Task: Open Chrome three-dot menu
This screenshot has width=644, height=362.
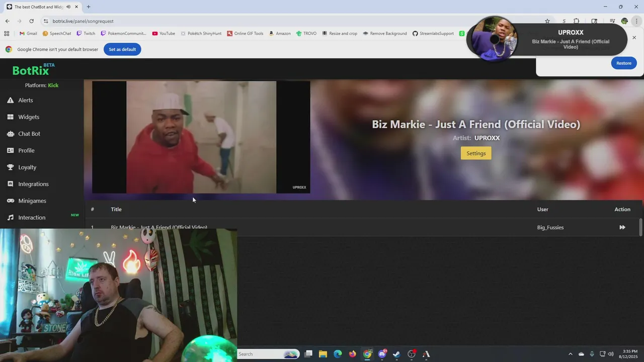Action: pos(637,21)
